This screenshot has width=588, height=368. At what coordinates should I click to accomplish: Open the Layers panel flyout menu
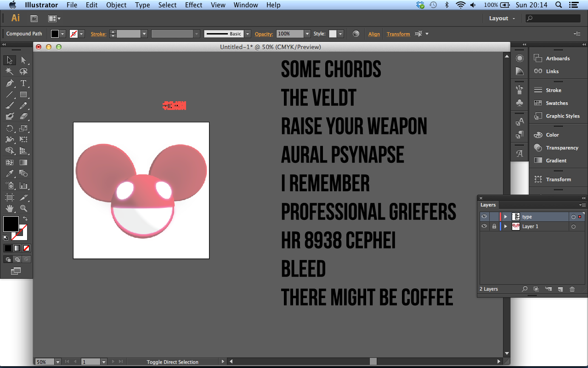tap(582, 205)
